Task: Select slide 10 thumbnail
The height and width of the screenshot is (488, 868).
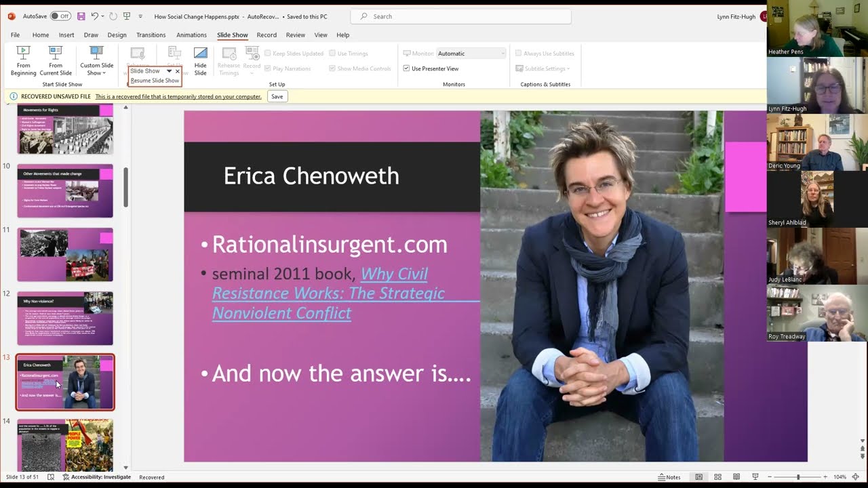Action: tap(65, 191)
